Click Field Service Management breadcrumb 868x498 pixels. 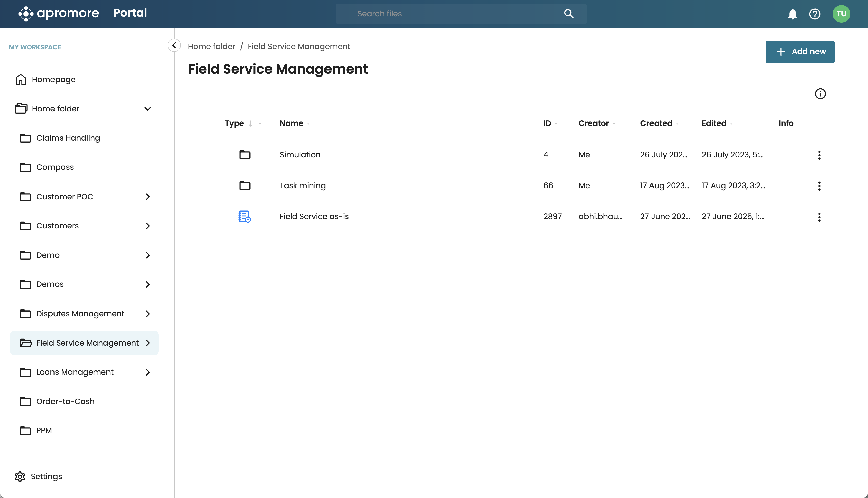(x=299, y=46)
